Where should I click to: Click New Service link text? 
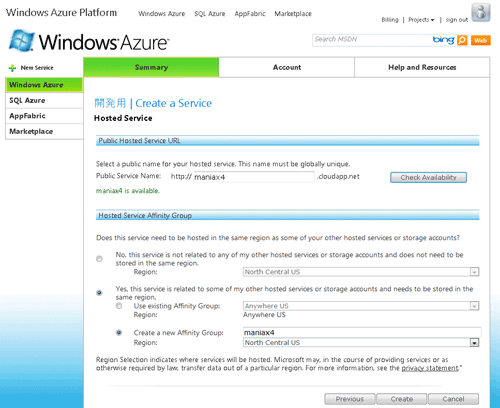[x=37, y=68]
